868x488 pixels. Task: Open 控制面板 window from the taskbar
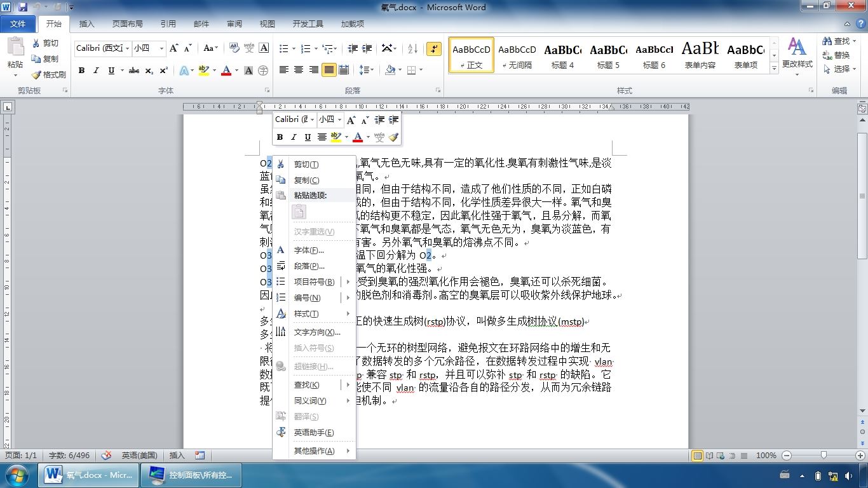tap(191, 475)
